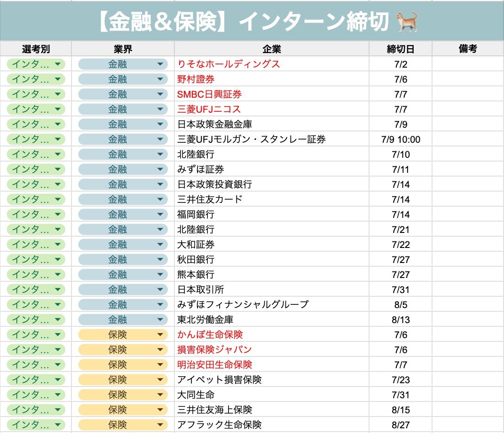Expand インタ… chip in 日本取引所 row
The width and height of the screenshot is (504, 433).
36,289
